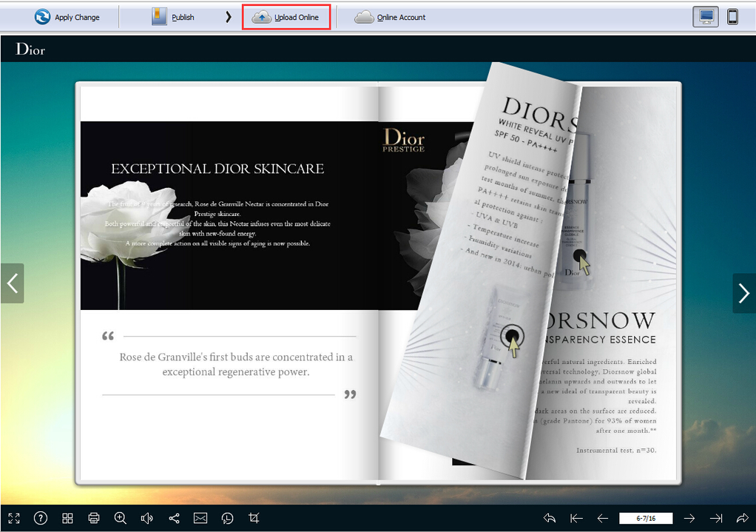Click the arrow chevron after Publish

click(x=229, y=17)
